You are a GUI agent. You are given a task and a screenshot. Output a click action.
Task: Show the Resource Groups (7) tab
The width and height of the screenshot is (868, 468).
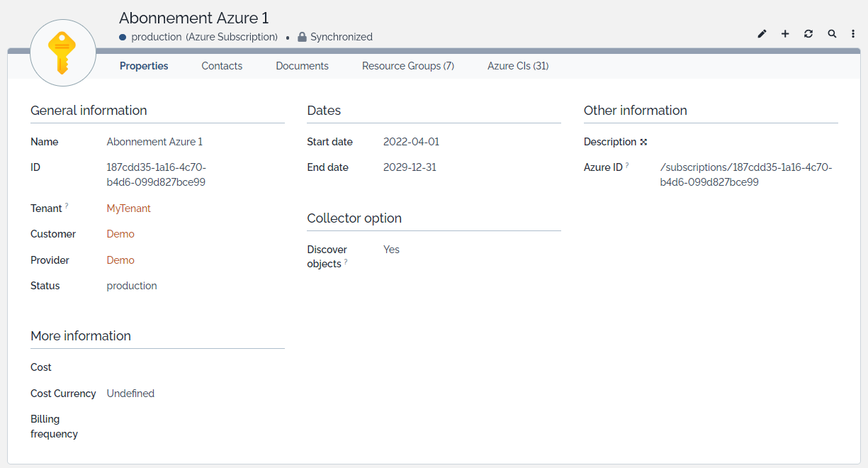click(407, 66)
